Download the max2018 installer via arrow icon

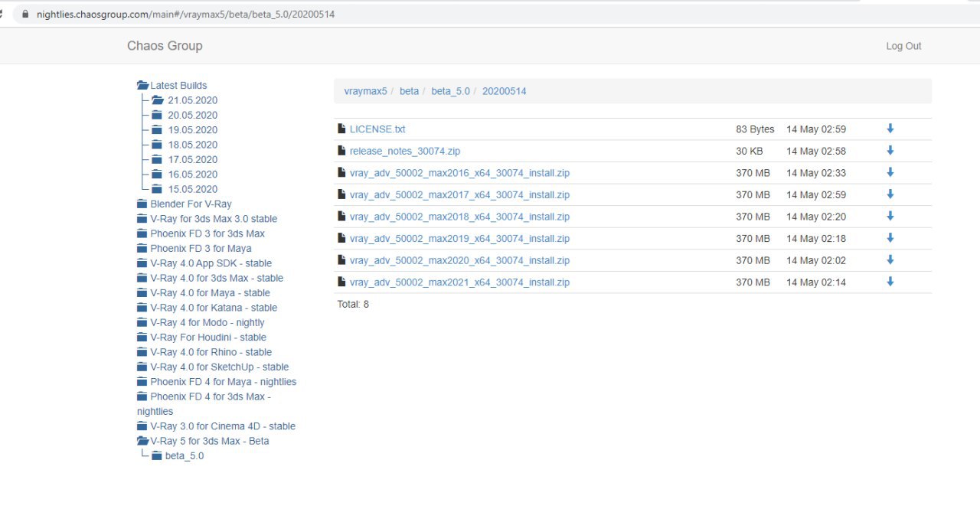tap(890, 216)
